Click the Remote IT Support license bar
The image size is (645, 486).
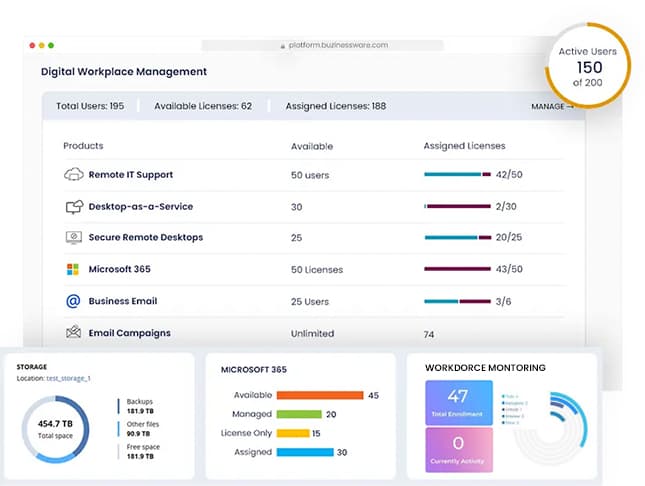coord(457,175)
